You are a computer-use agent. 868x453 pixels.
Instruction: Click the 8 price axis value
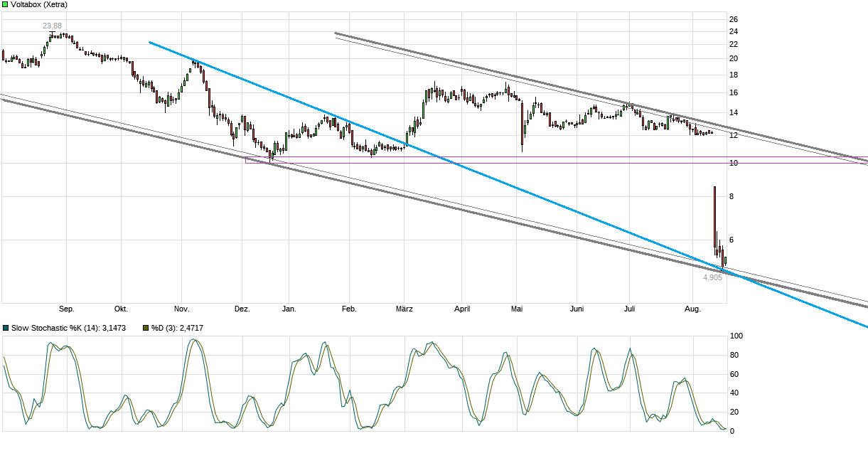click(732, 197)
